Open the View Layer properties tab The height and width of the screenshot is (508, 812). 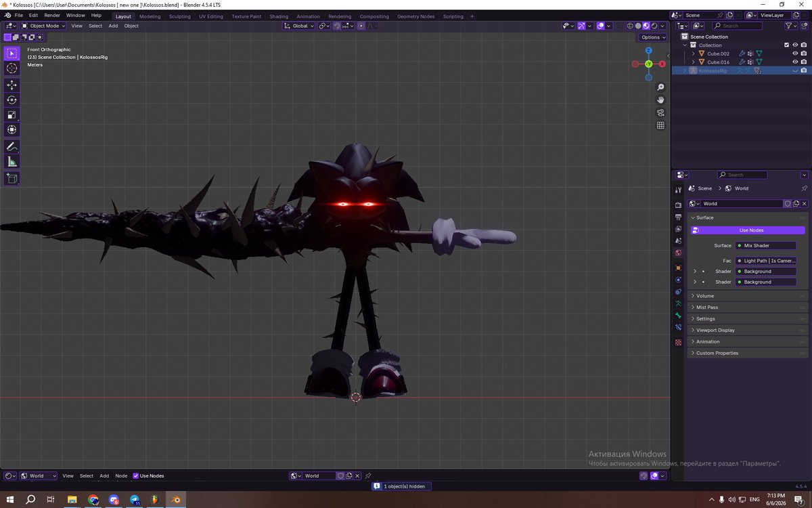click(678, 229)
